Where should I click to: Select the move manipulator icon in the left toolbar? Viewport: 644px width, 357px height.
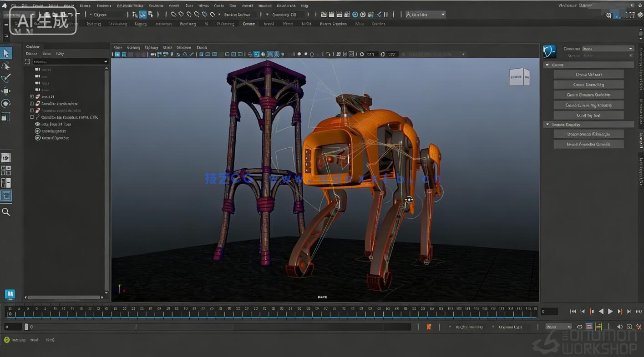coord(6,91)
